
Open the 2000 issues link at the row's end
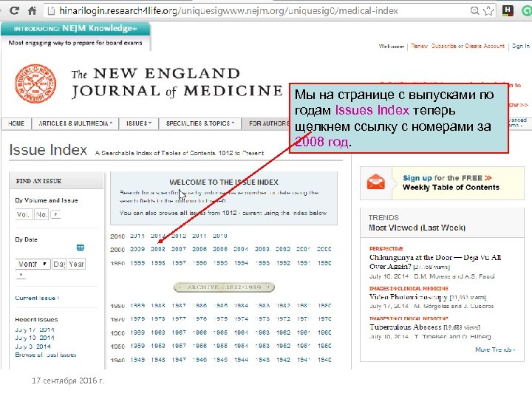point(324,249)
